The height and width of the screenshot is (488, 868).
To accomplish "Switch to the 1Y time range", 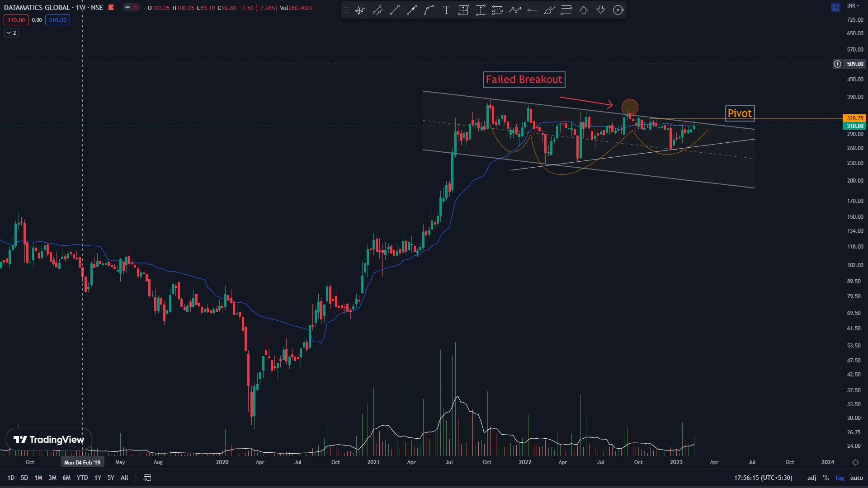I will pos(98,478).
